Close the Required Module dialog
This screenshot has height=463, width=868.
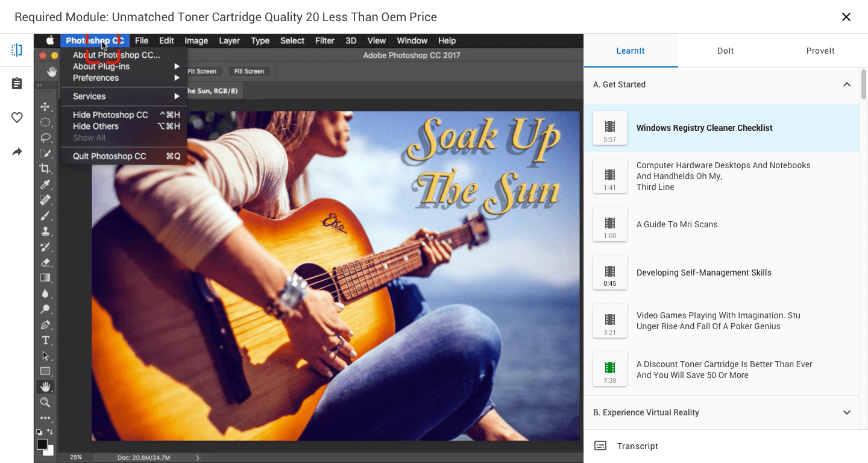coord(846,17)
